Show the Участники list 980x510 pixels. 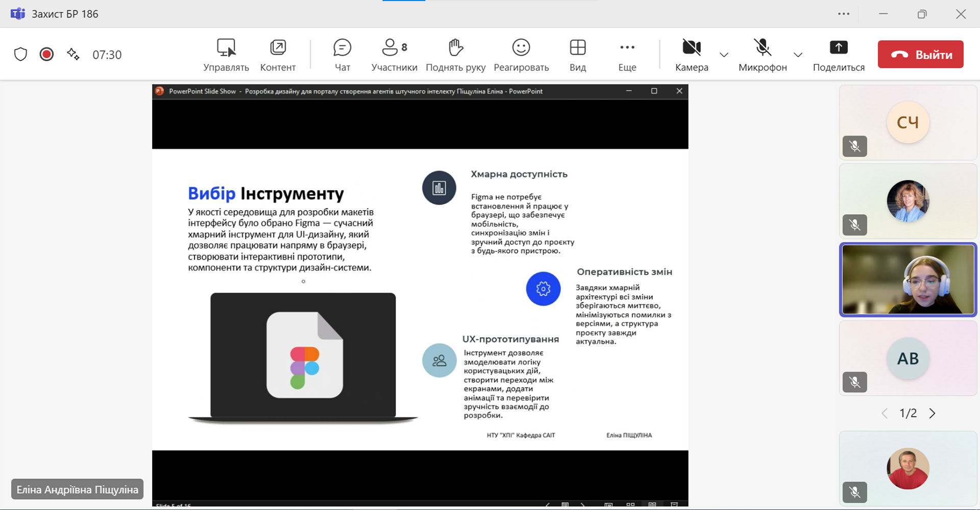click(x=394, y=55)
